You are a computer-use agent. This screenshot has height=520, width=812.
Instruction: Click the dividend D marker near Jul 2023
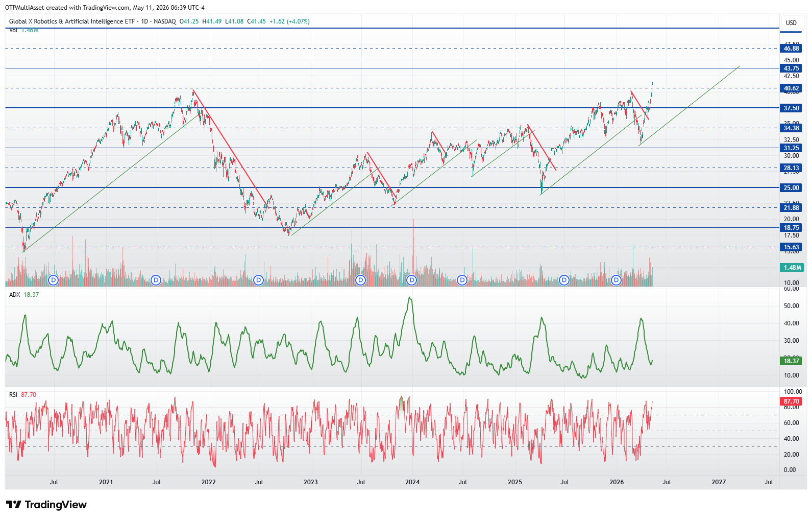[361, 280]
